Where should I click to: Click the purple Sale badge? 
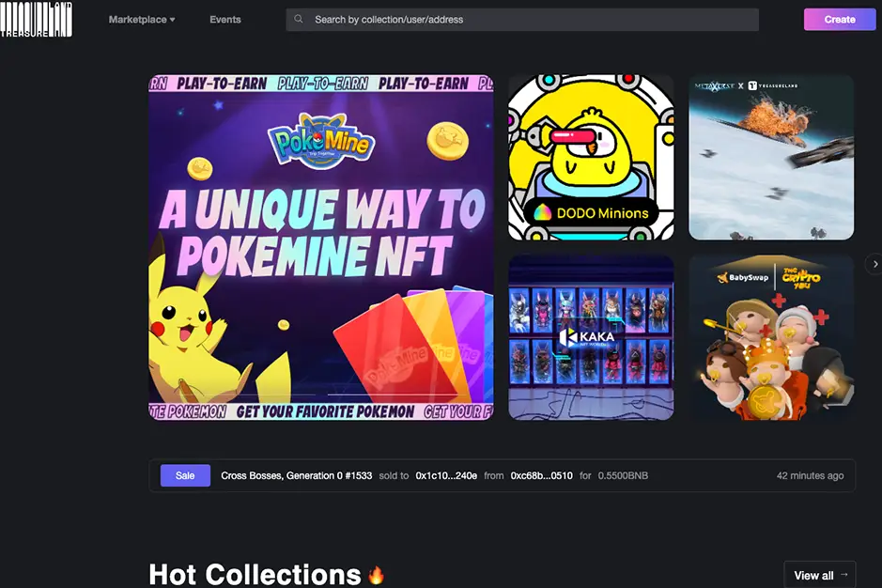click(185, 475)
